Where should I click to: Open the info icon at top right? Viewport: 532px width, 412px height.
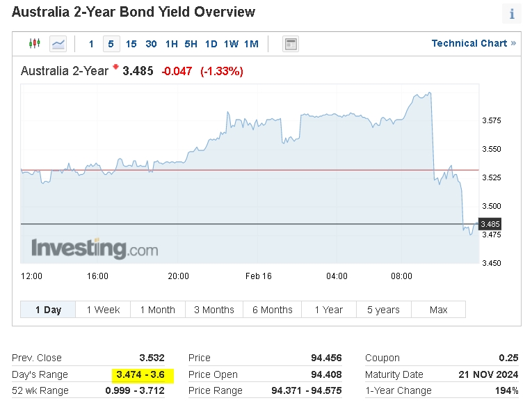click(x=512, y=14)
